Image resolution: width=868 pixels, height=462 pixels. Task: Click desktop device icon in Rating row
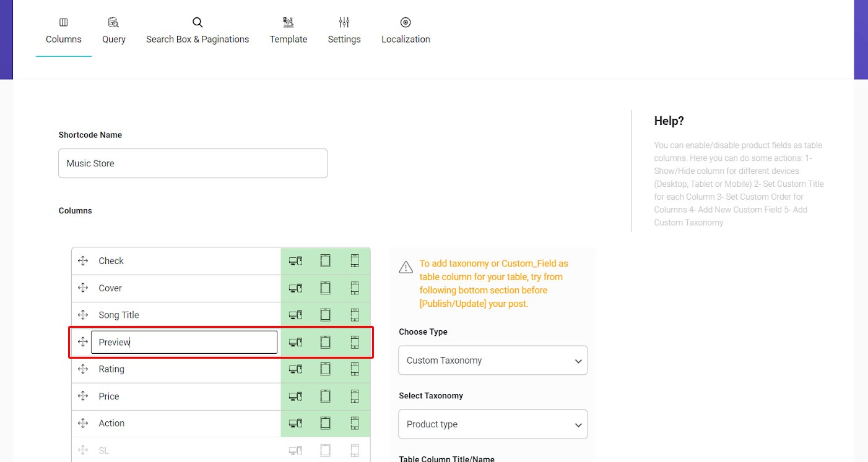[295, 369]
